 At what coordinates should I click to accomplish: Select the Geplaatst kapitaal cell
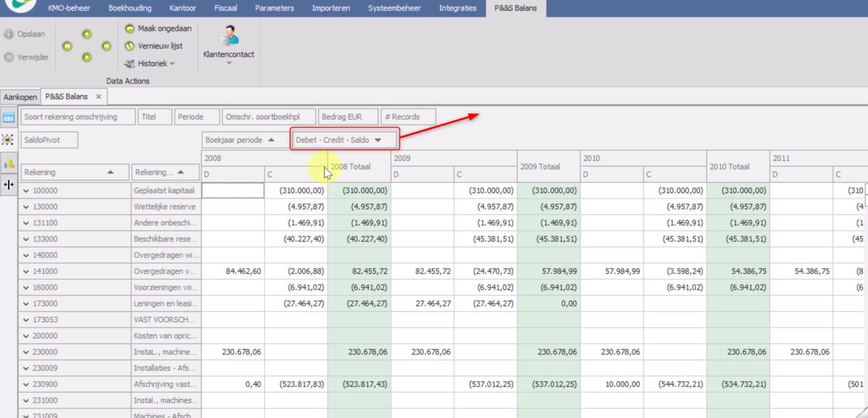click(166, 190)
